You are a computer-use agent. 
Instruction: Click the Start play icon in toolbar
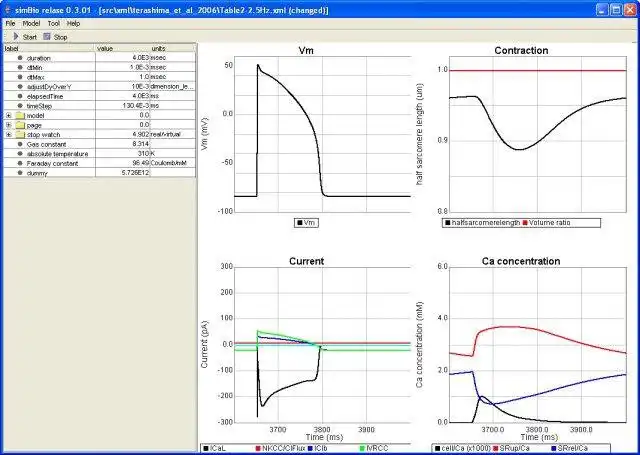point(16,36)
